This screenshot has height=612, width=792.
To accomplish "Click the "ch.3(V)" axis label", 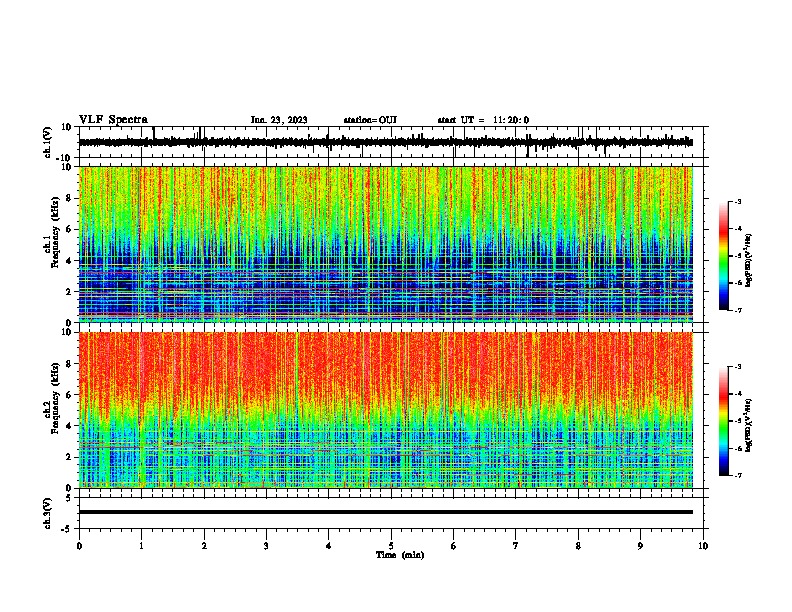I will coord(48,513).
